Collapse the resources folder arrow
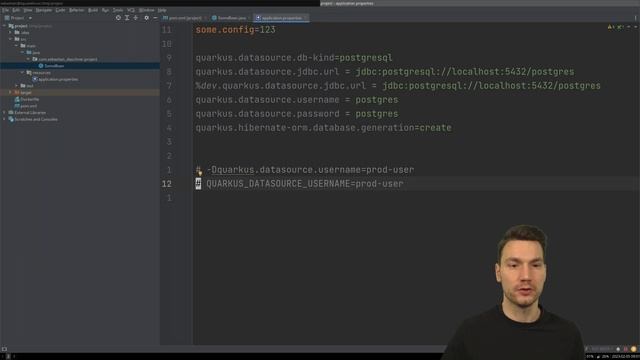Image resolution: width=640 pixels, height=360 pixels. point(22,73)
